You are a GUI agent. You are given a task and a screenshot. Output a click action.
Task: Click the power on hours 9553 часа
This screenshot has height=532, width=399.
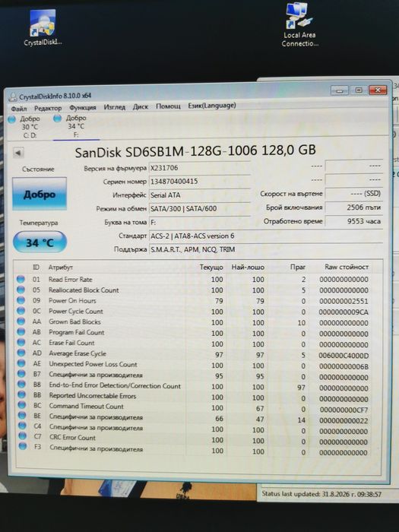pos(353,221)
